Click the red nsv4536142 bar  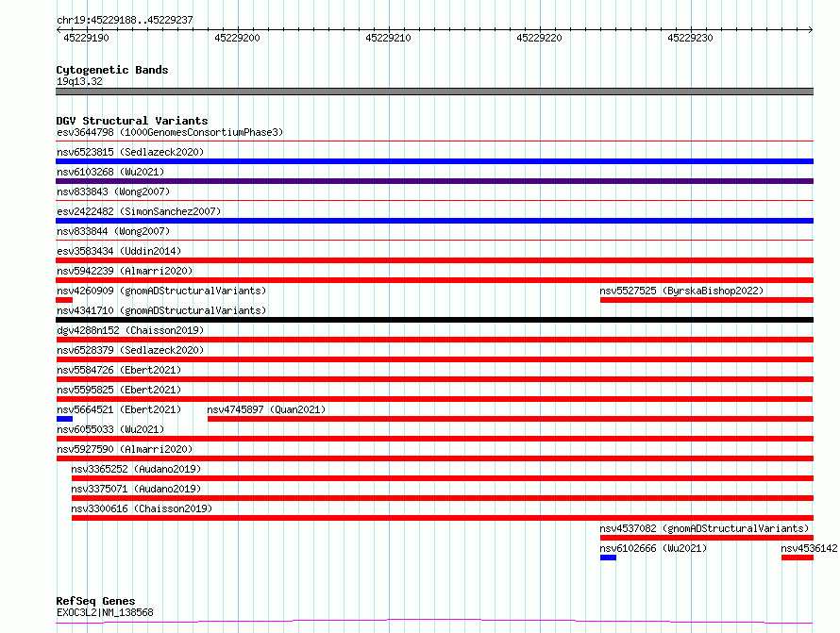pyautogui.click(x=798, y=558)
